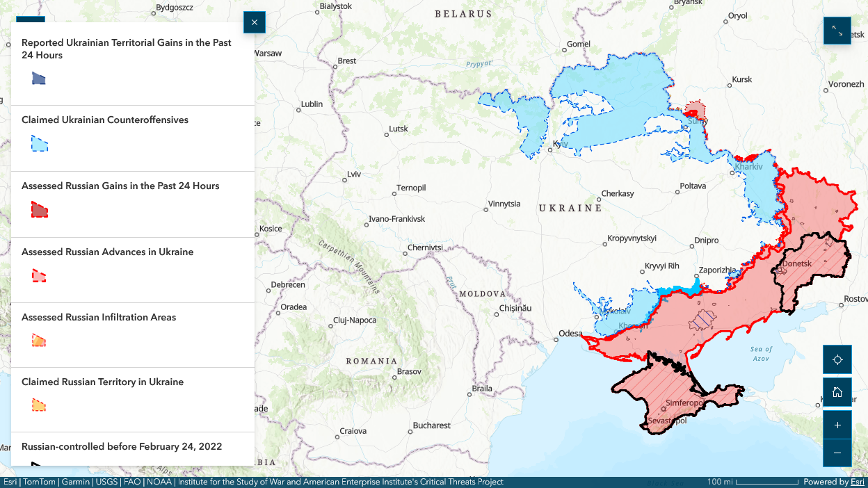Click the Ivano-Frankivsk city label

[396, 219]
